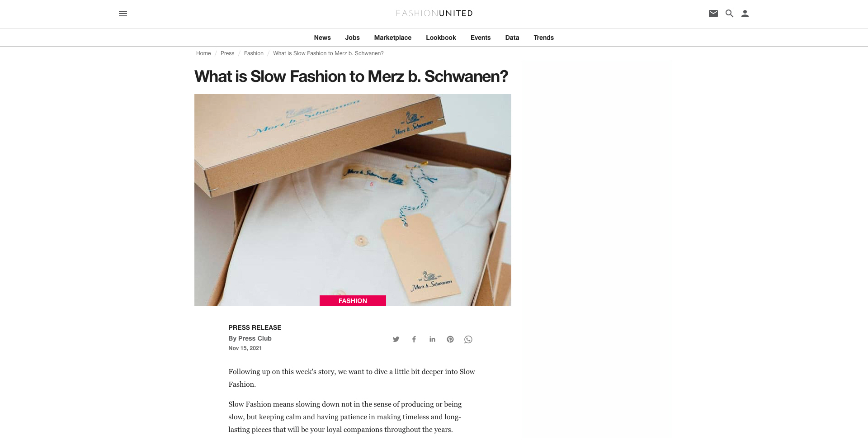The height and width of the screenshot is (441, 868).
Task: Pin the article via Pinterest icon
Action: 450,339
